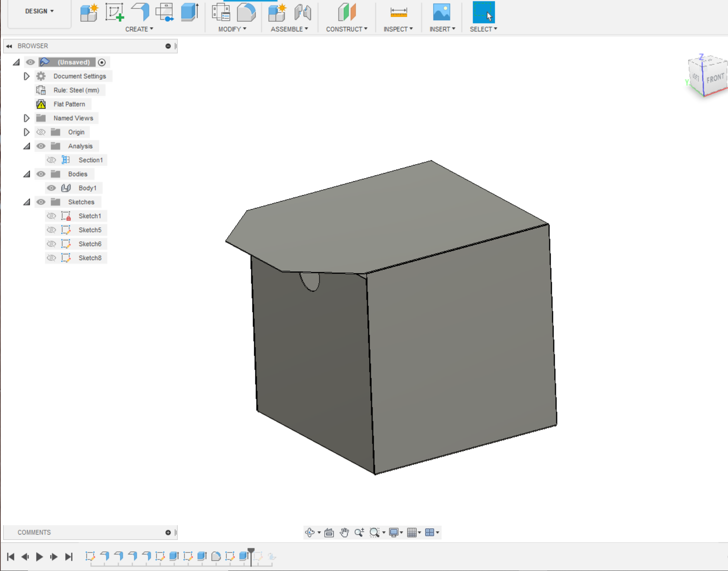Insert a canvas image via Insert panel
This screenshot has width=728, height=571.
point(442,12)
